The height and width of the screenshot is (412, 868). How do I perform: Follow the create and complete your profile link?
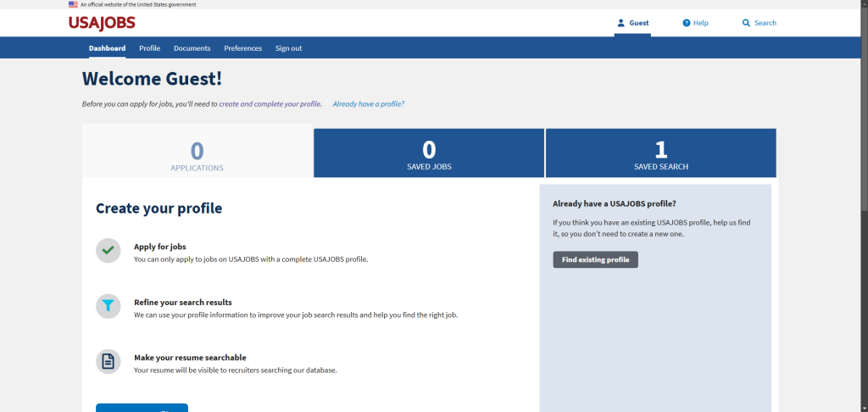[270, 104]
